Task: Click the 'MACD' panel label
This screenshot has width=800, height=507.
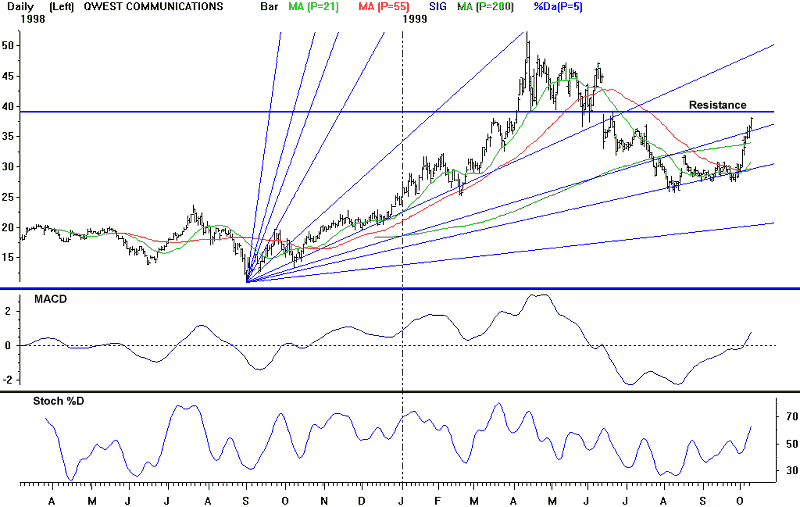Action: pyautogui.click(x=51, y=299)
